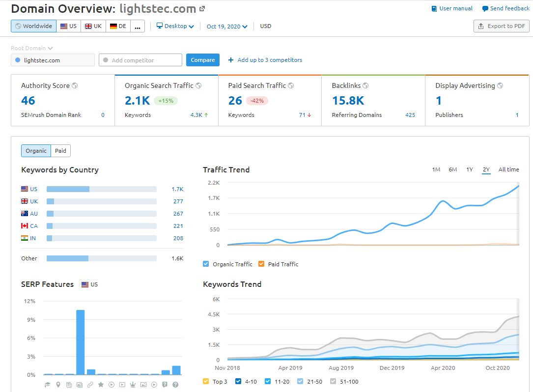Screen dimensions: 533x392
Task: Expand the Root Domain dropdown
Action: tap(31, 48)
